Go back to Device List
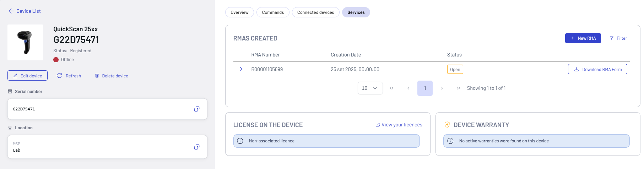 [25, 11]
